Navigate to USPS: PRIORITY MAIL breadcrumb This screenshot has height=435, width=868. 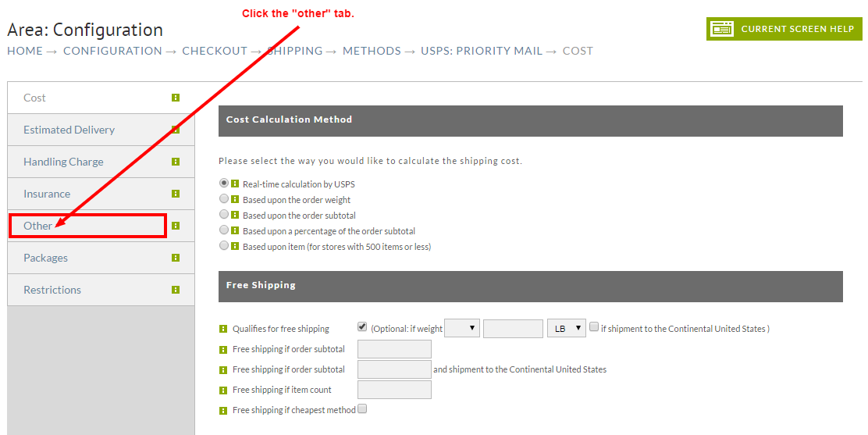click(x=482, y=51)
